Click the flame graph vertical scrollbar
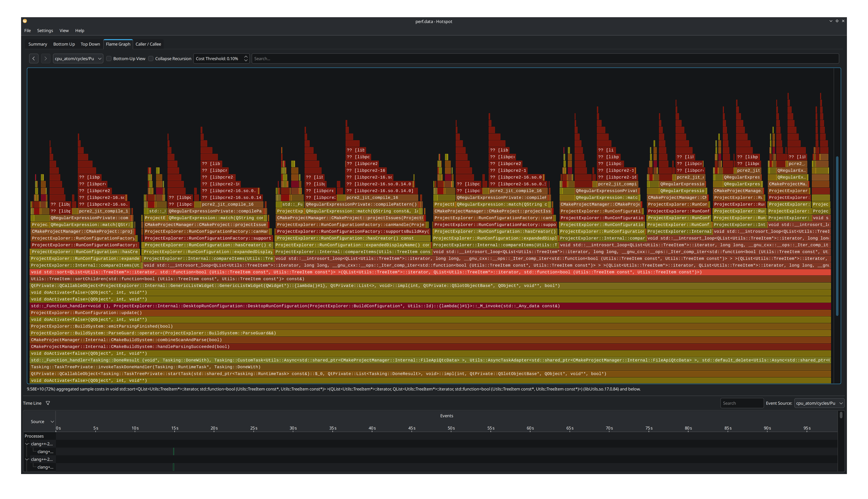868x499 pixels. (x=837, y=236)
